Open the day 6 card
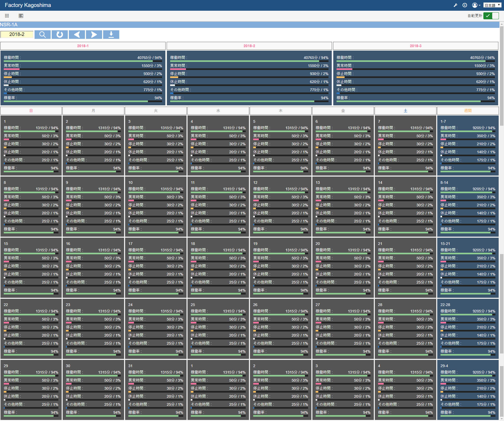Image resolution: width=504 pixels, height=421 pixels. pyautogui.click(x=343, y=146)
